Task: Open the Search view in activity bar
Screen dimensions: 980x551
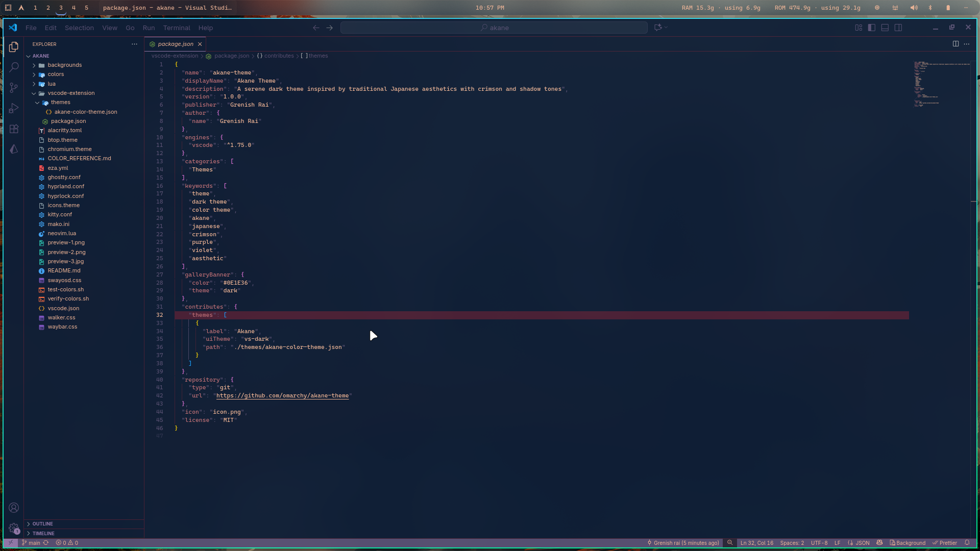Action: [x=14, y=67]
